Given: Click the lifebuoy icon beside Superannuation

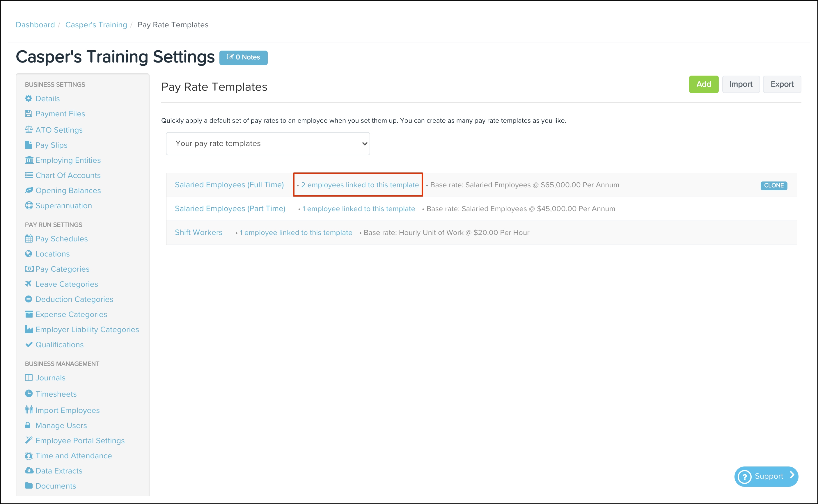Looking at the screenshot, I should pyautogui.click(x=29, y=205).
